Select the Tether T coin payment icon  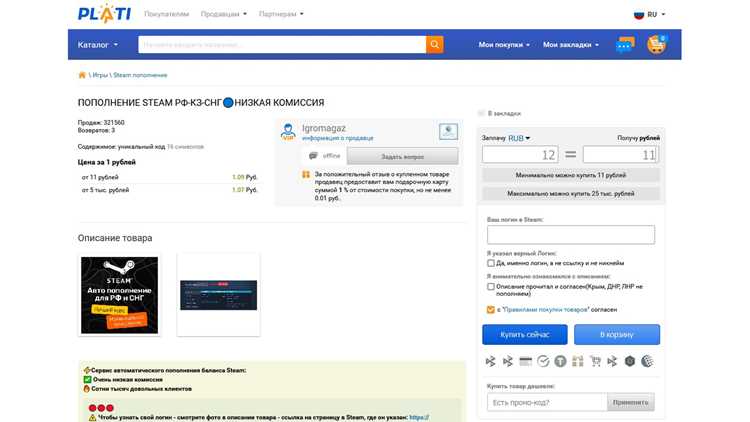(560, 361)
